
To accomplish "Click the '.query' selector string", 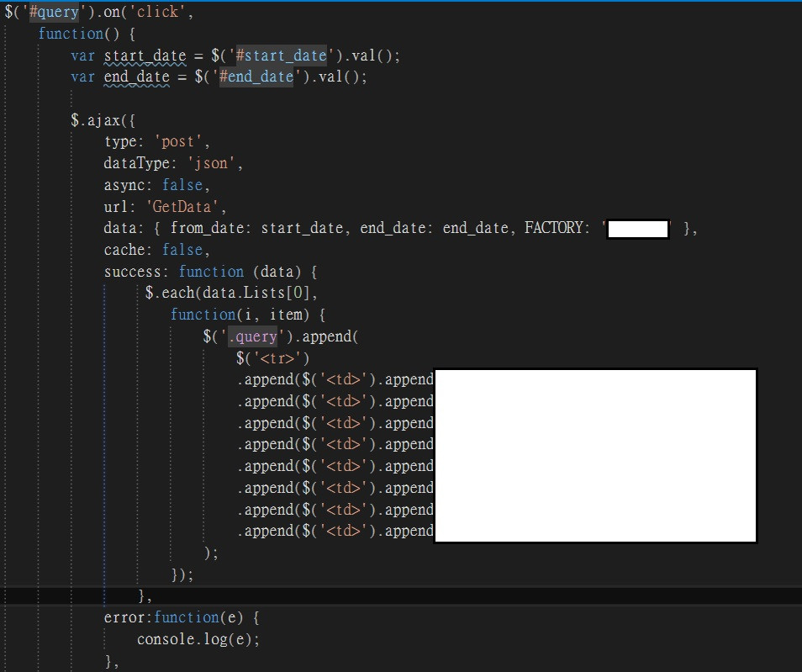I will click(253, 336).
